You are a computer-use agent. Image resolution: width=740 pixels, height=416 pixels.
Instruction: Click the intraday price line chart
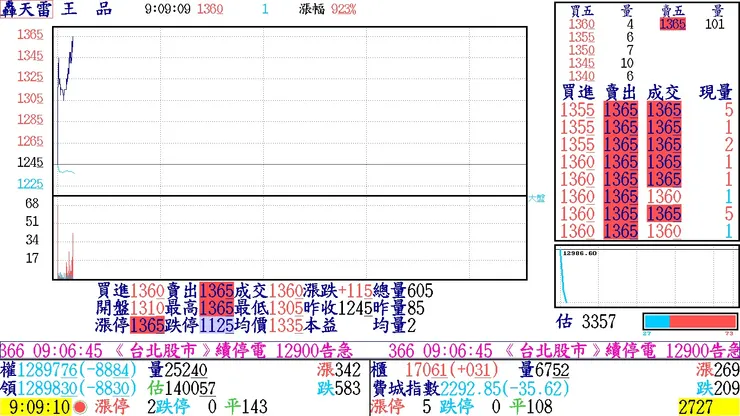[x=290, y=111]
